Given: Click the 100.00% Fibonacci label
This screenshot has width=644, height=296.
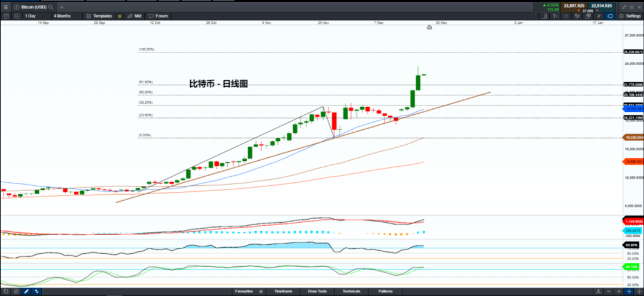Looking at the screenshot, I should pos(147,49).
